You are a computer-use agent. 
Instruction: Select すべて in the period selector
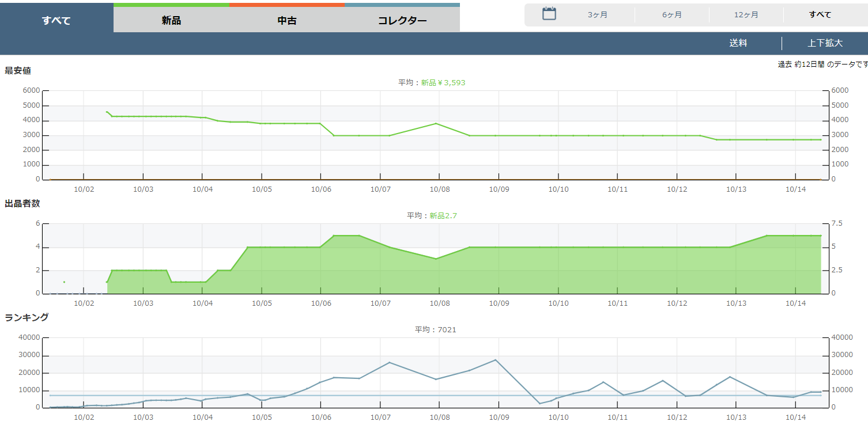[x=820, y=15]
